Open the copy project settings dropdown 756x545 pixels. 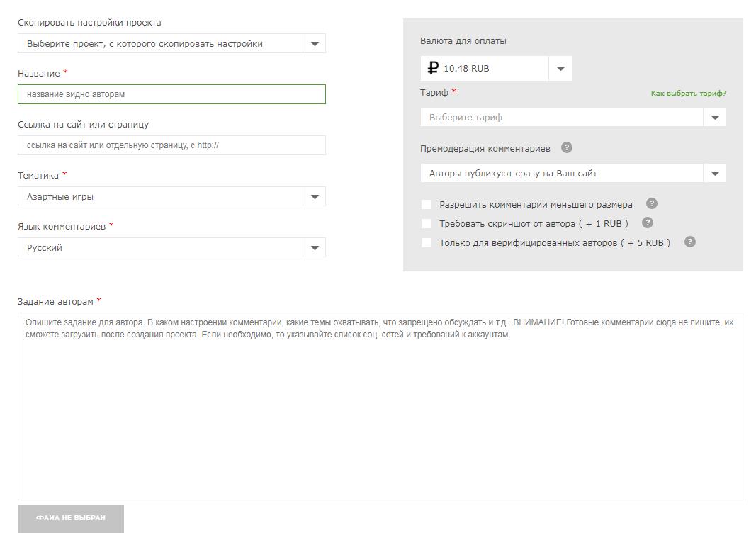(x=171, y=43)
